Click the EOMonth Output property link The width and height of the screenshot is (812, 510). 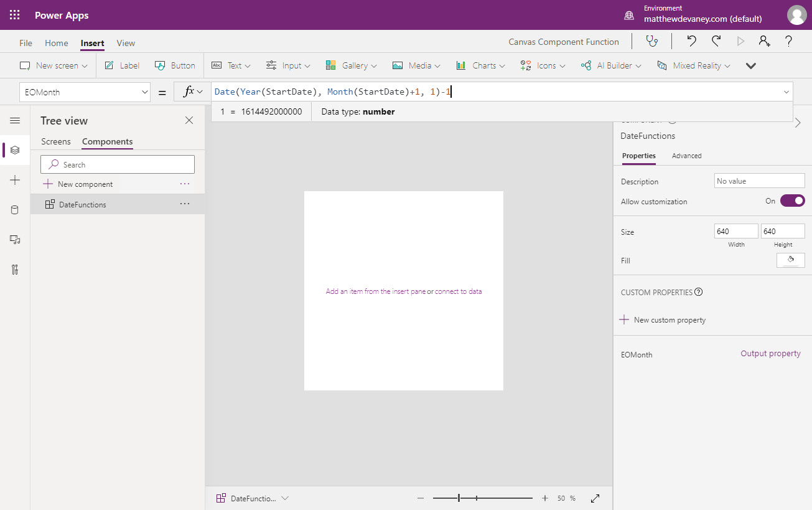coord(770,353)
